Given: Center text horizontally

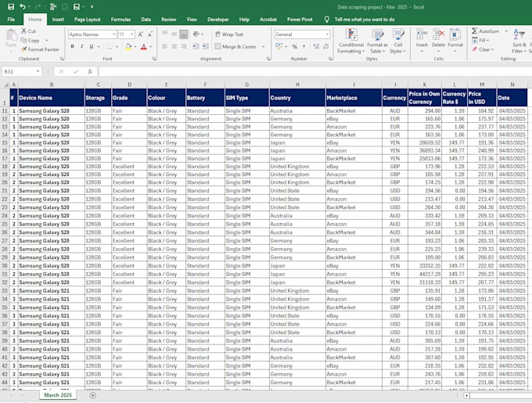Looking at the screenshot, I should (174, 46).
